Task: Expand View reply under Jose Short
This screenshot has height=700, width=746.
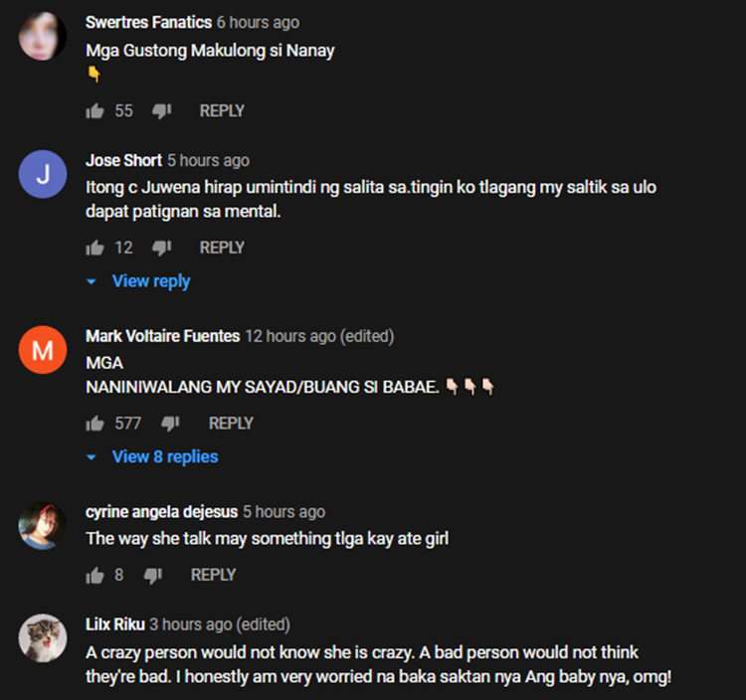Action: 150,281
